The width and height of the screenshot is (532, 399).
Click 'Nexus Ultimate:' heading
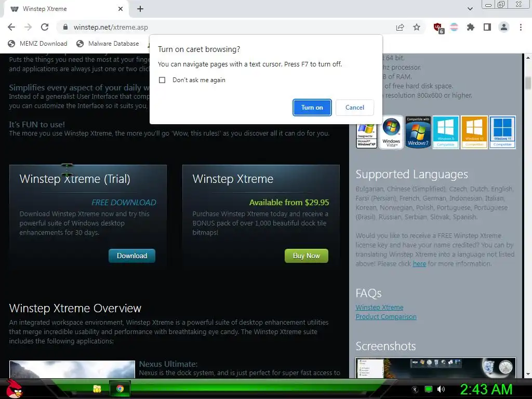[x=168, y=364]
